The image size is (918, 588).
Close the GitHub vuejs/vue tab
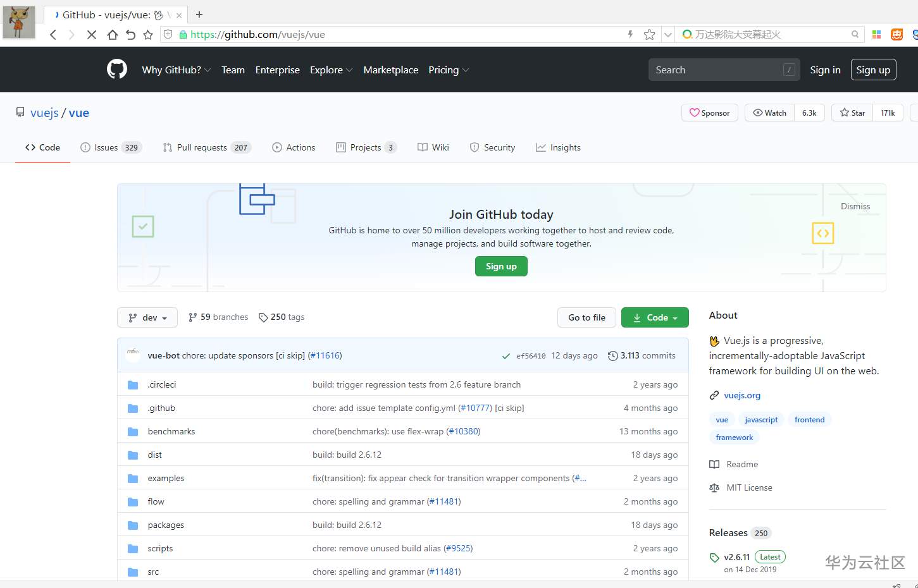179,15
